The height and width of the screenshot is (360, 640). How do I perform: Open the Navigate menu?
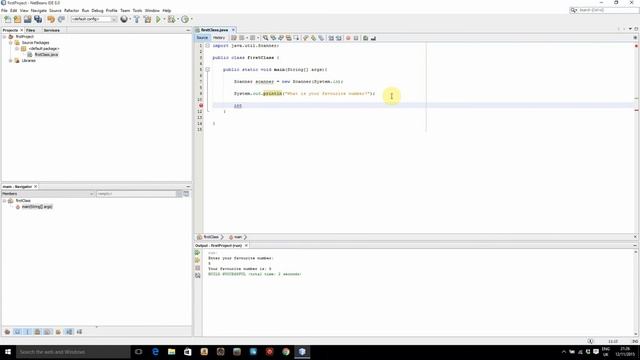click(39, 11)
